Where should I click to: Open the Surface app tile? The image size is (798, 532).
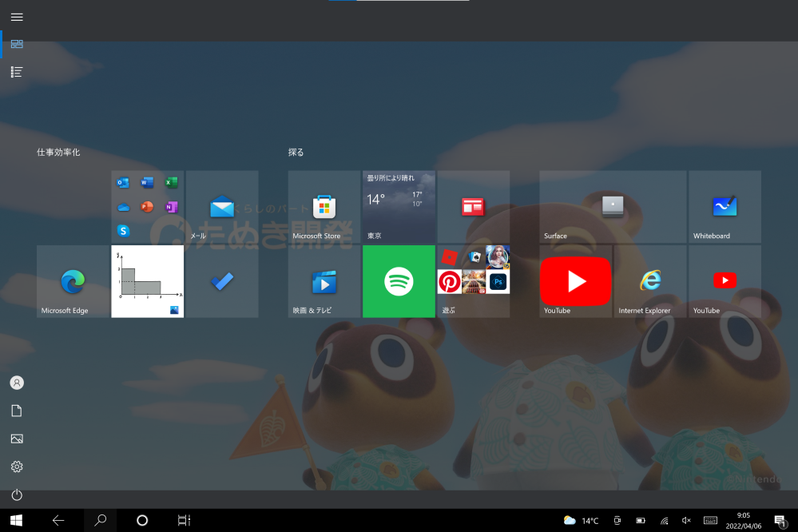[613, 207]
